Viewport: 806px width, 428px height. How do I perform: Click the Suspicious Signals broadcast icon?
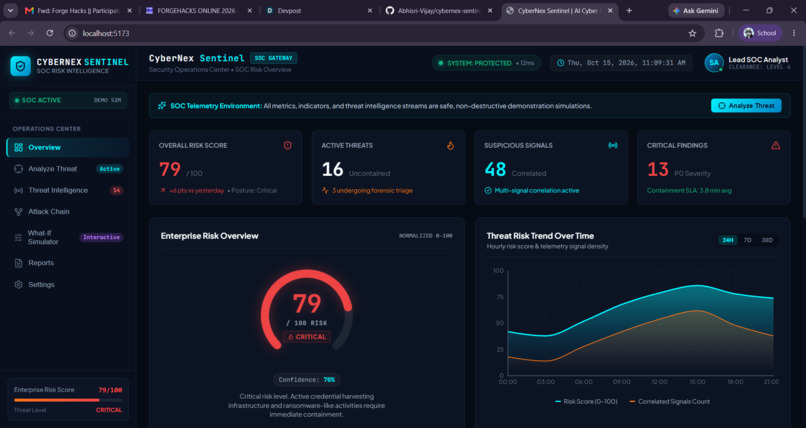pyautogui.click(x=613, y=145)
